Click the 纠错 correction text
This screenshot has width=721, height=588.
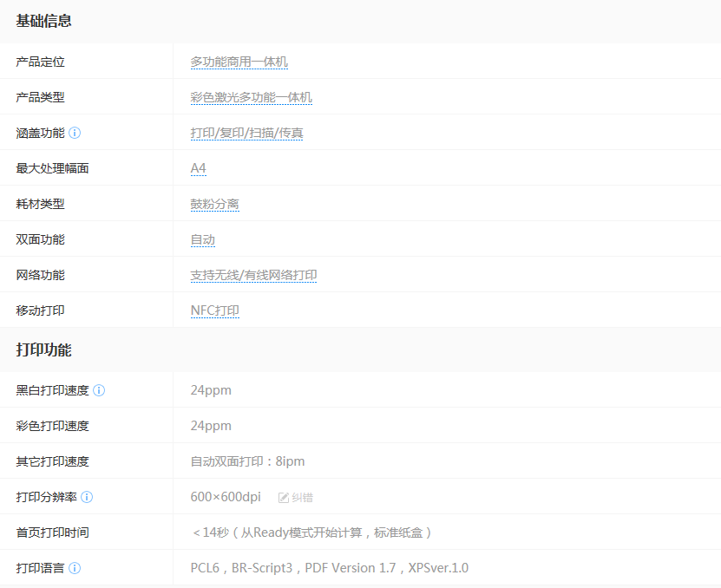tap(302, 498)
